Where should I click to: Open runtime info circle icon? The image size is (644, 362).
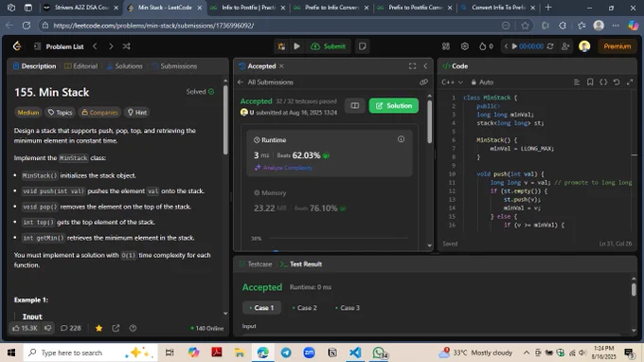[401, 139]
